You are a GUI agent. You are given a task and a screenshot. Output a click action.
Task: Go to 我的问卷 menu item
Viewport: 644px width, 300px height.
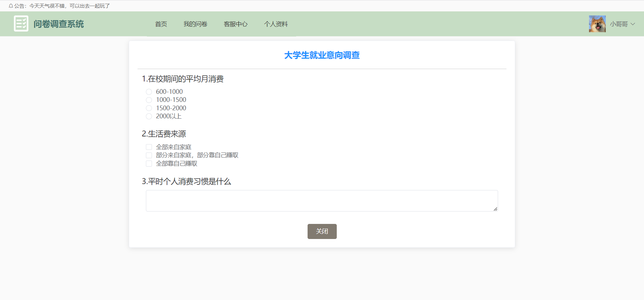click(195, 24)
